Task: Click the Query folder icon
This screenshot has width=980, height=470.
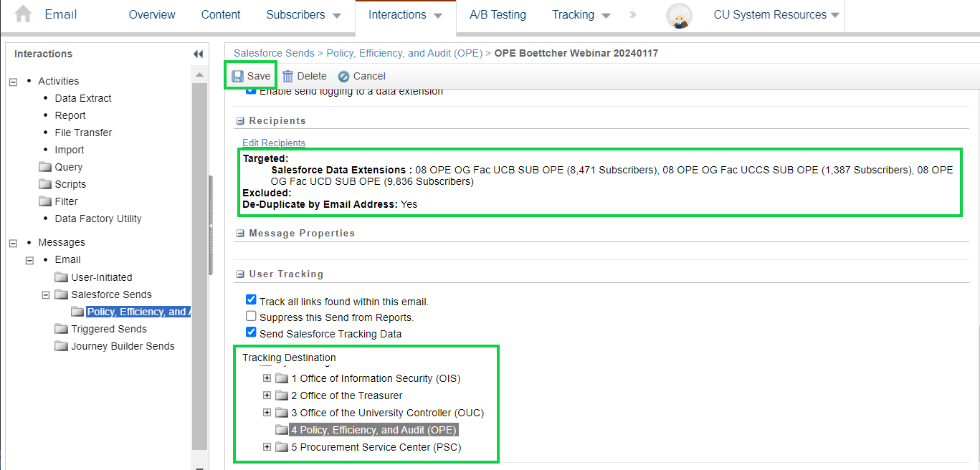Action: [x=44, y=167]
